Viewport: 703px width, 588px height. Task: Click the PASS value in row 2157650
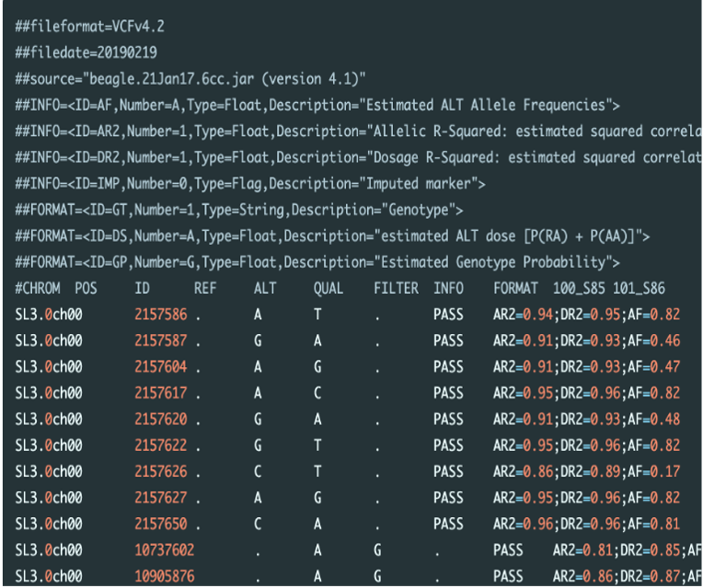(448, 525)
